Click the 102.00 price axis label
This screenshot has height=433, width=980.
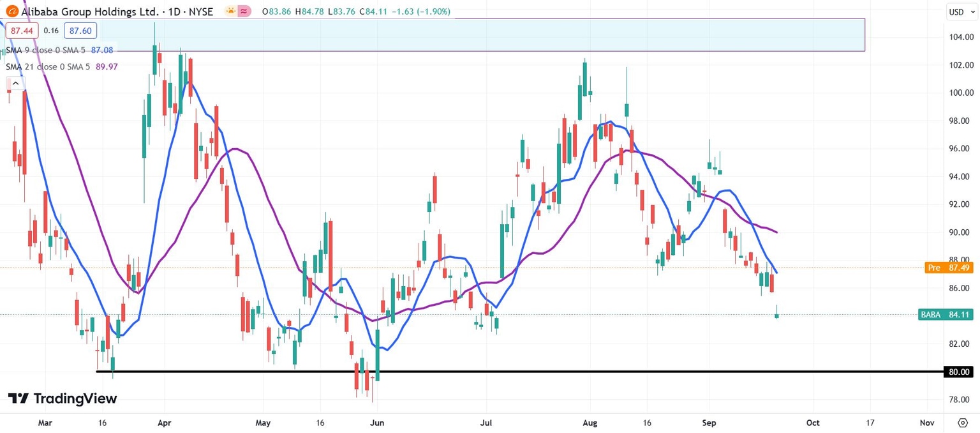pyautogui.click(x=961, y=65)
